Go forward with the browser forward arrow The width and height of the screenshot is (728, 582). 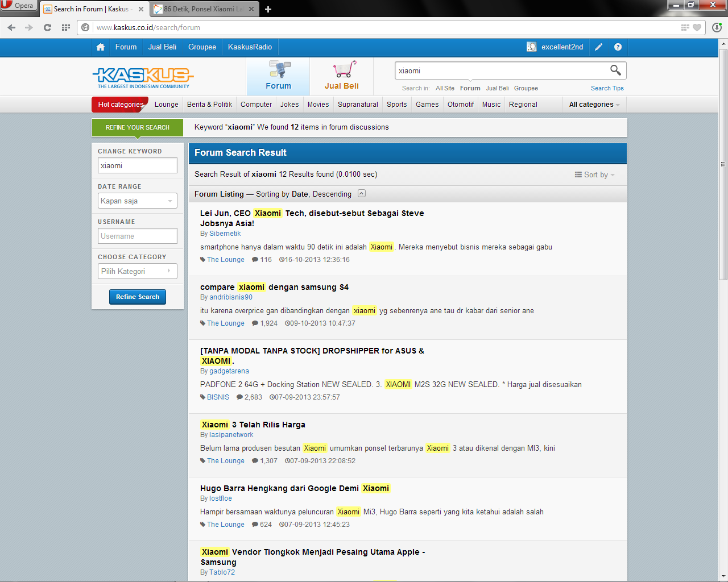point(29,27)
